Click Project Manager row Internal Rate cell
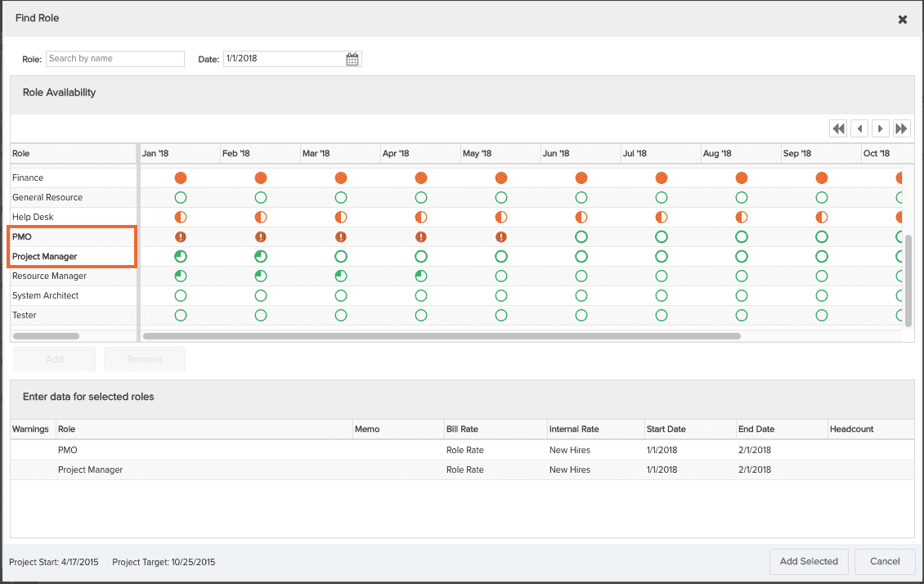Viewport: 924px width, 584px height. click(x=596, y=469)
